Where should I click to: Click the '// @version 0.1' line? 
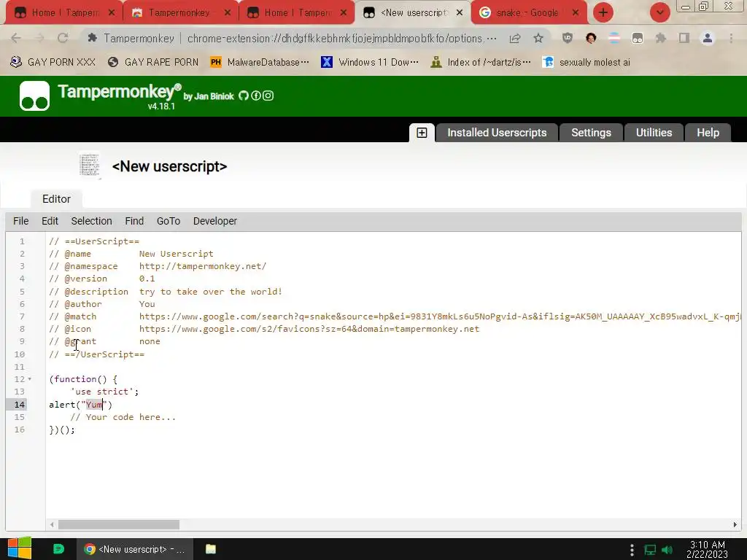click(x=102, y=279)
